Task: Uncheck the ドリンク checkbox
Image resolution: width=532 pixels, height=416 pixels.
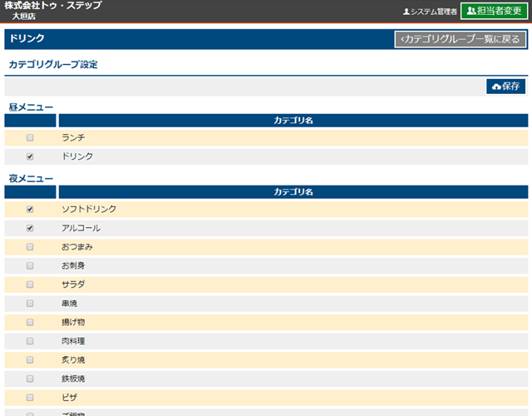Action: 31,156
